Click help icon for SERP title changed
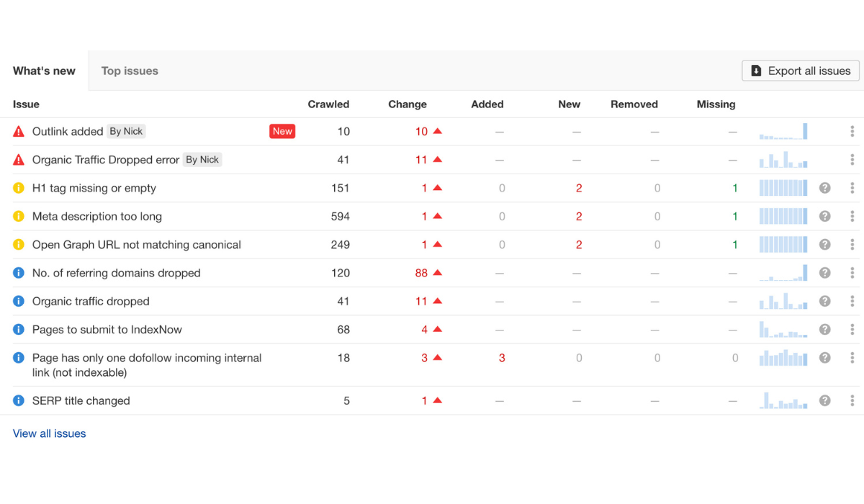Image resolution: width=864 pixels, height=504 pixels. click(825, 400)
